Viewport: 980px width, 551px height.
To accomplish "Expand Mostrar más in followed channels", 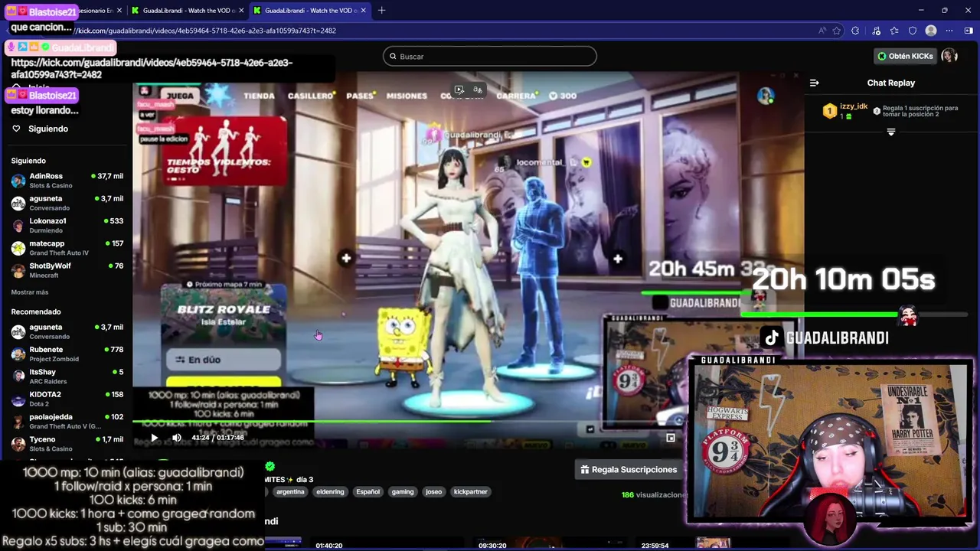I will 30,292.
